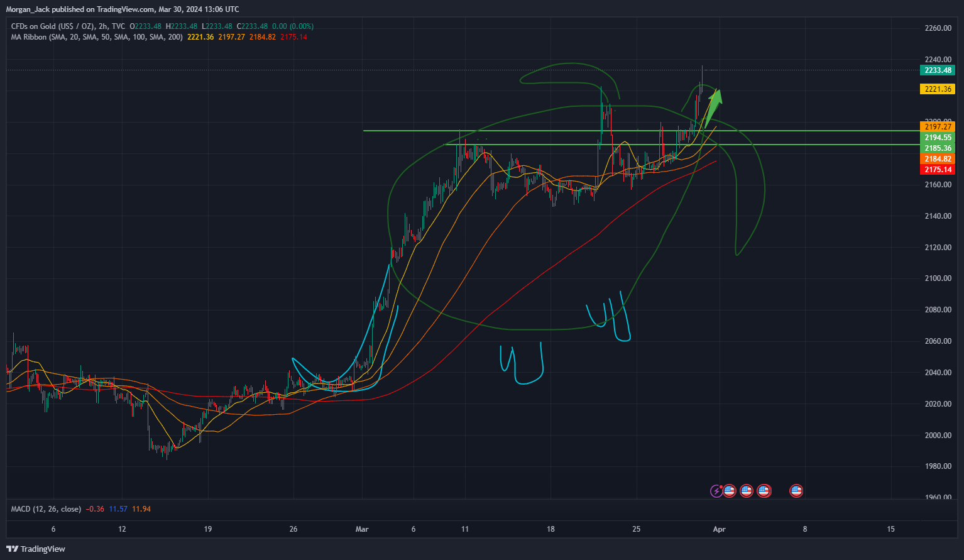Click the MACD value -0.36 in the legend
The height and width of the screenshot is (560, 964).
[95, 509]
